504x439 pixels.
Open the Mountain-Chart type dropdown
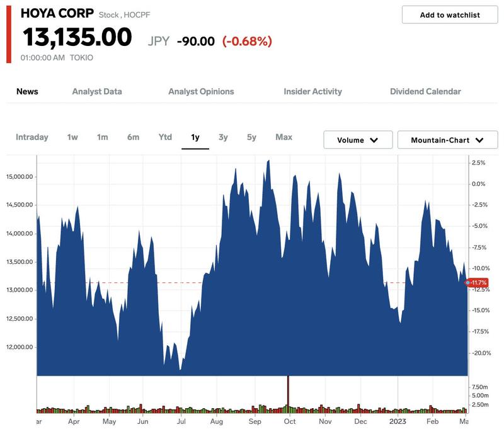447,140
